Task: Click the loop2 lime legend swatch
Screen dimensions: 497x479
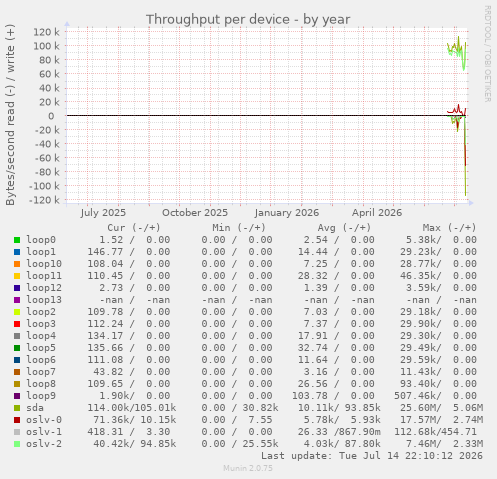Action: point(17,312)
